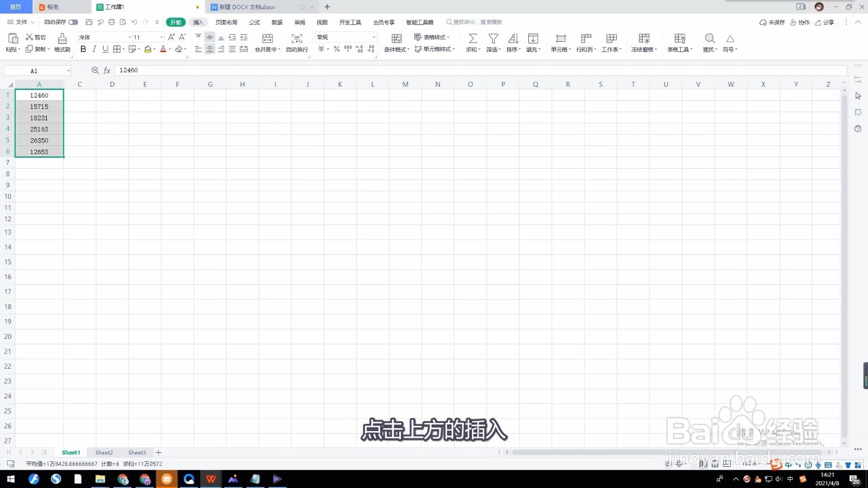868x488 pixels.
Task: Click the fill color bucket swatch
Action: pos(148,49)
